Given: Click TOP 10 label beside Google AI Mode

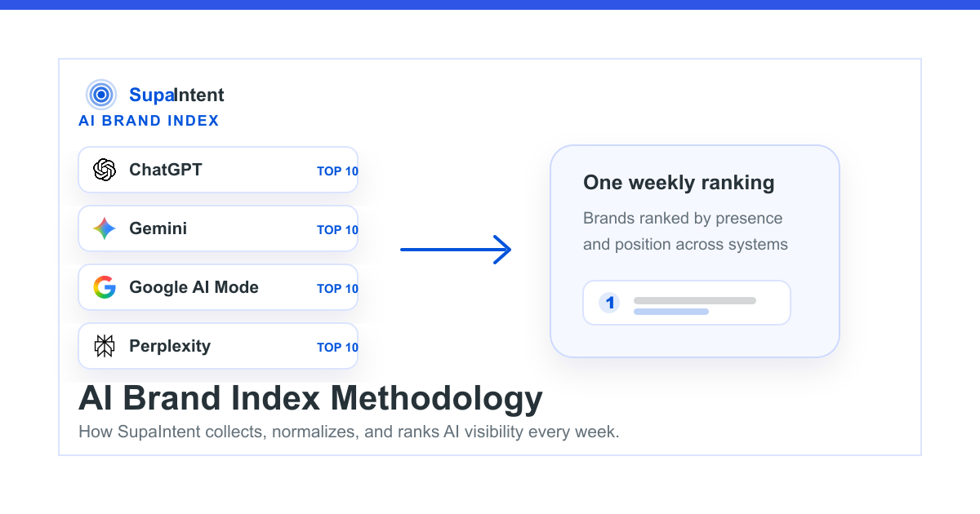Looking at the screenshot, I should [x=337, y=289].
